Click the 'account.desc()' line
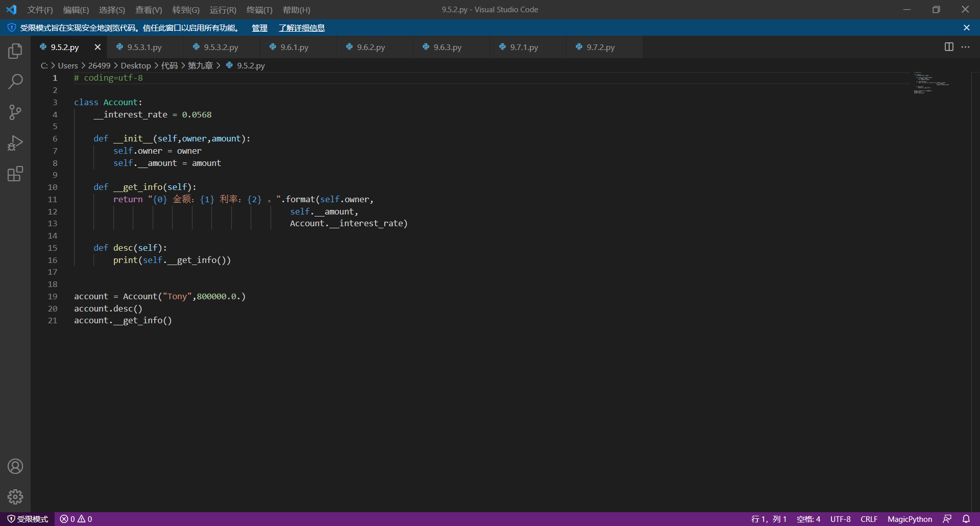Viewport: 980px width, 526px height. coord(108,308)
